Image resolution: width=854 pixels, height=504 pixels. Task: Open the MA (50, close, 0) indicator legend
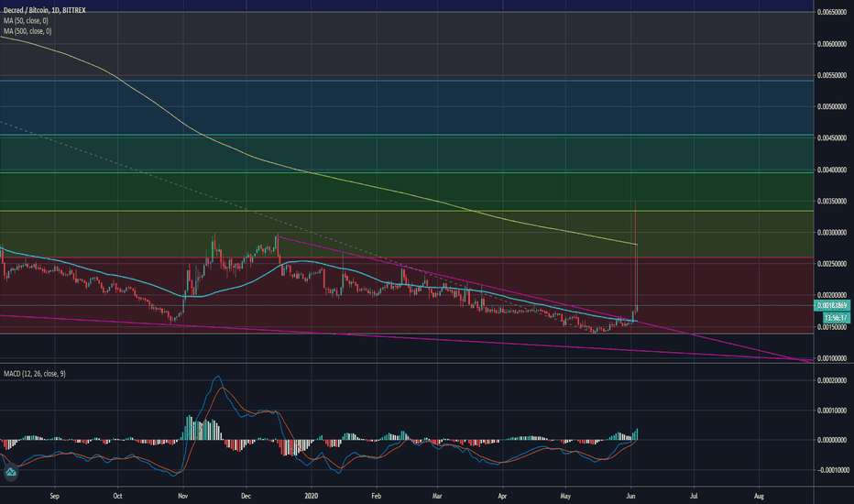pos(26,21)
